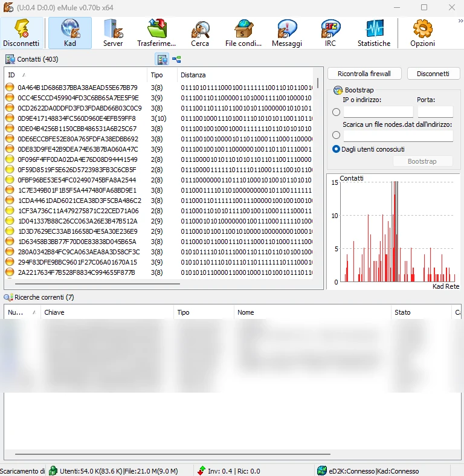Focus the Porta input field

point(436,112)
